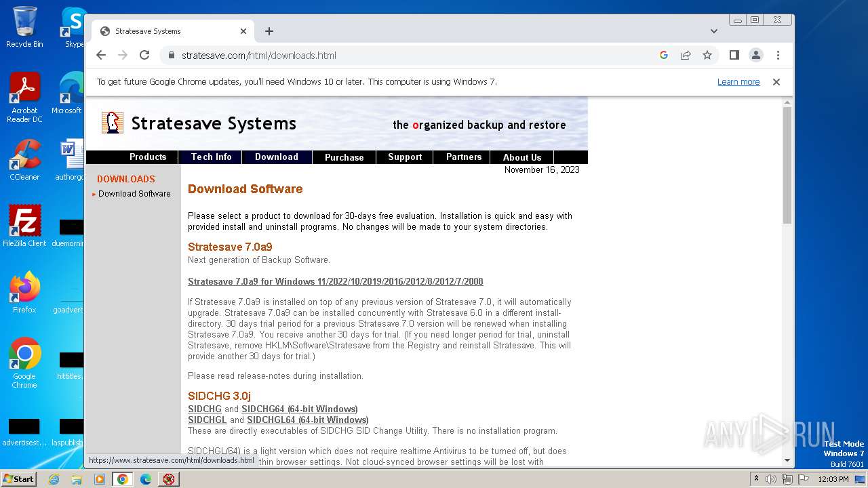This screenshot has height=488, width=868.
Task: Open the volume tray icon
Action: (771, 479)
